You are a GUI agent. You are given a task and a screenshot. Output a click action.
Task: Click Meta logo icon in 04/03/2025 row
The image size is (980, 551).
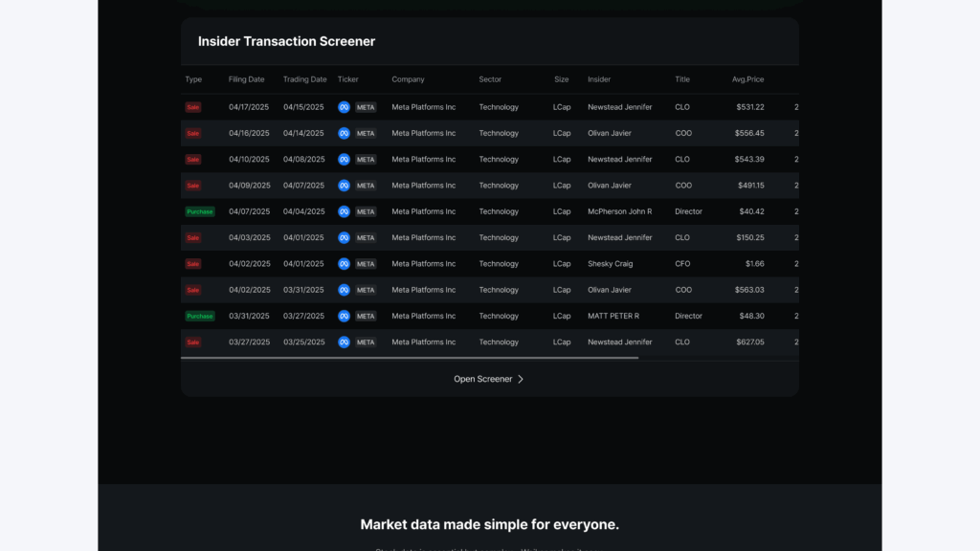[344, 237]
